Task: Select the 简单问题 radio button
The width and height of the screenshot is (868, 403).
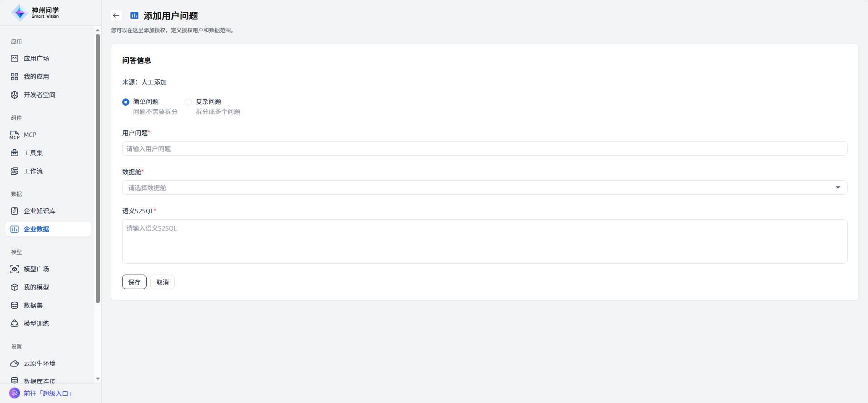Action: click(126, 102)
